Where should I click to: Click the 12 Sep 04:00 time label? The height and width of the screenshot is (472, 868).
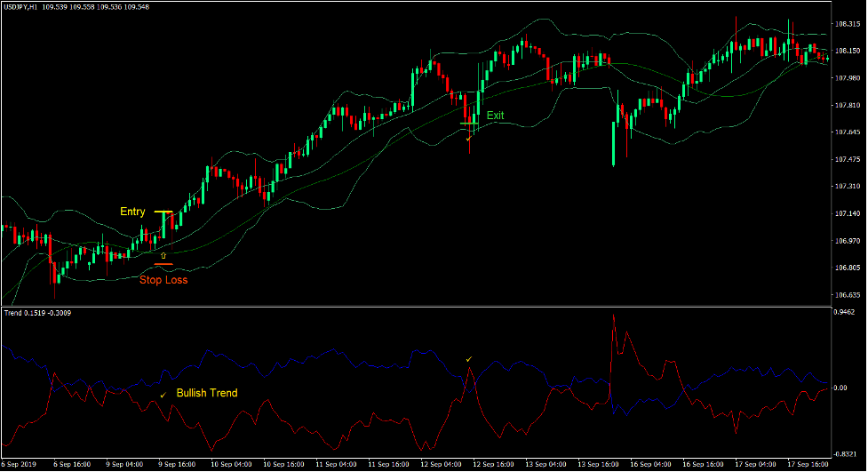441,464
